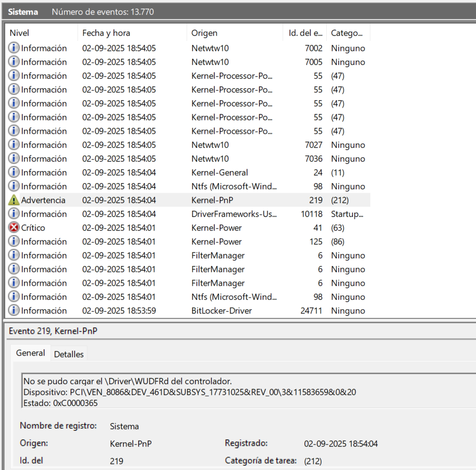
Task: Click the (86) category cell
Action: [x=337, y=242]
